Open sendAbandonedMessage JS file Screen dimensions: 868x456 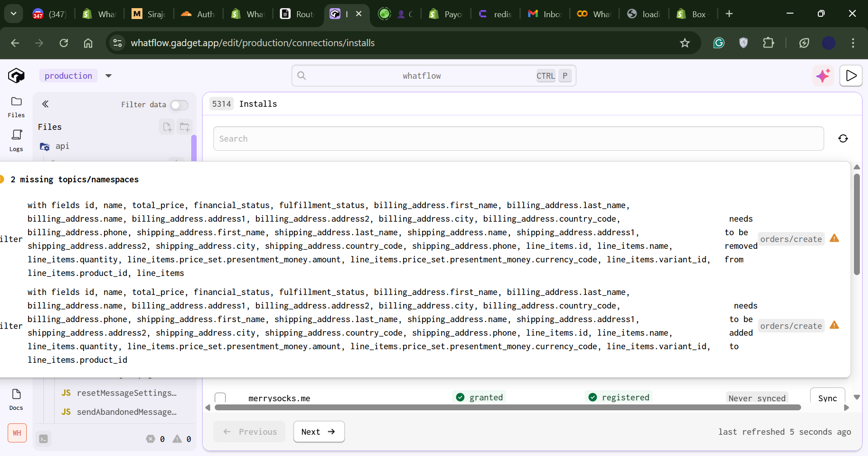119,412
